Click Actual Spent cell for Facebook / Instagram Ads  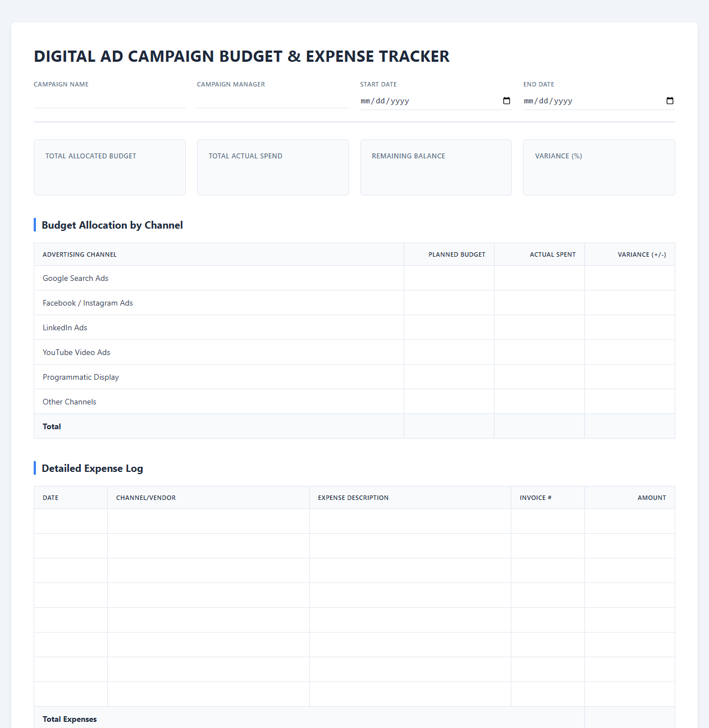pyautogui.click(x=539, y=303)
